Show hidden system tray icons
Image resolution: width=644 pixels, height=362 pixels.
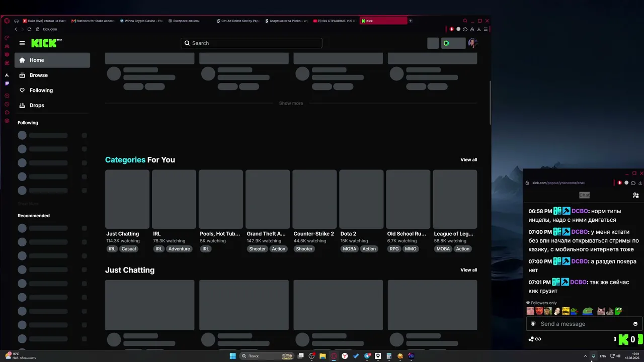585,356
